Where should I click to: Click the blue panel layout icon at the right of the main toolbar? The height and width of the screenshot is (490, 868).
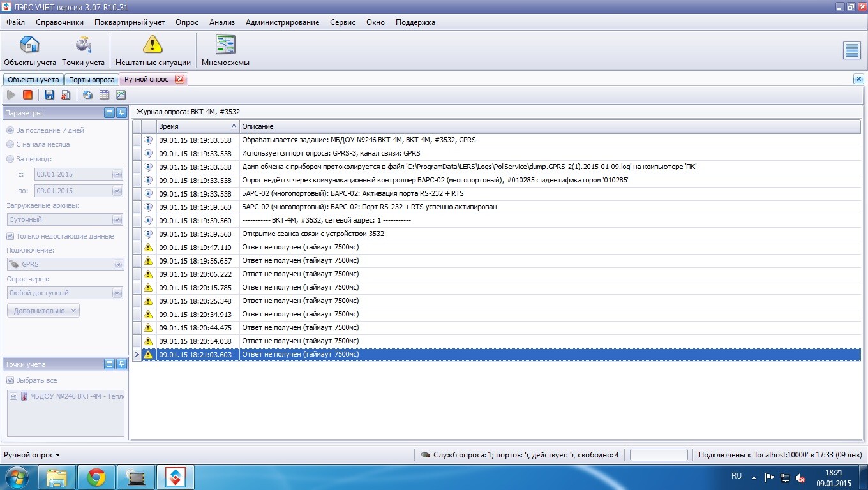(852, 51)
